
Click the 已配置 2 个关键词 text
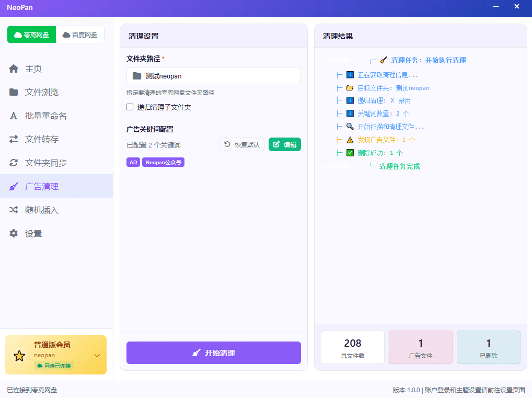click(x=154, y=145)
